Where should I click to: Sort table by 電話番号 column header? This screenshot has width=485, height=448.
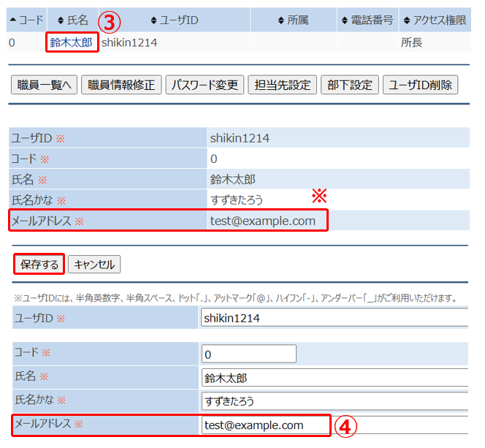[x=367, y=20]
